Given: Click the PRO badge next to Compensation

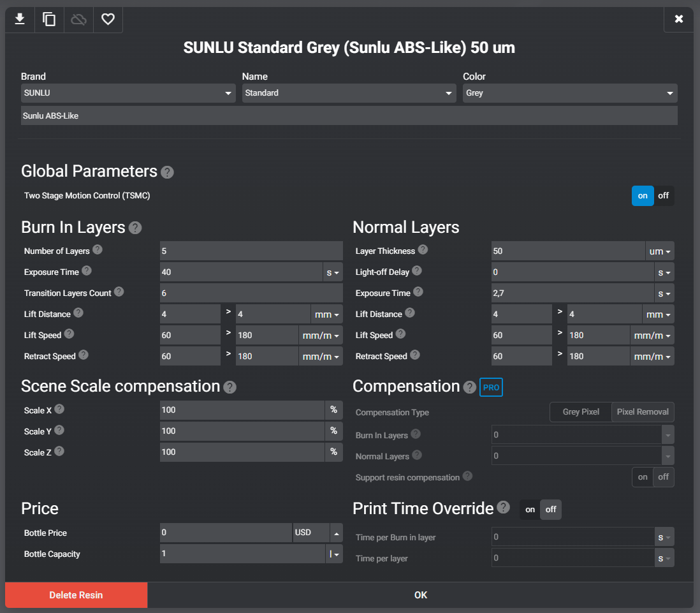Looking at the screenshot, I should [491, 387].
